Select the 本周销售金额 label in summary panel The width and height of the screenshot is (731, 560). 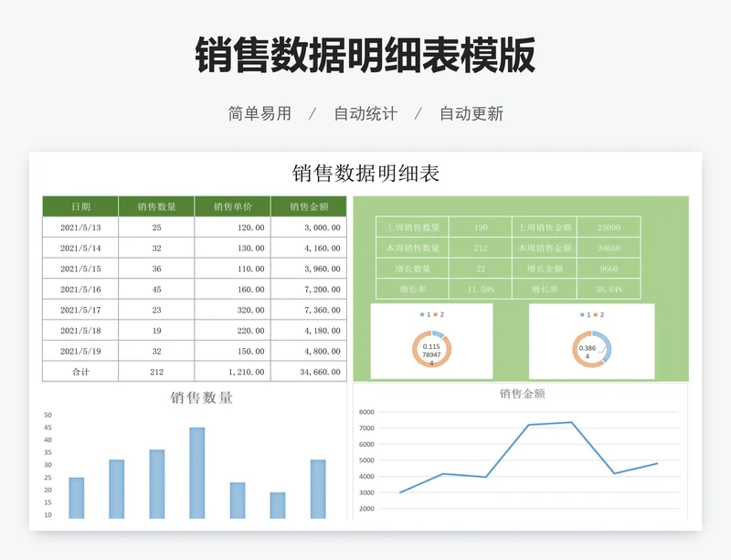pyautogui.click(x=545, y=248)
